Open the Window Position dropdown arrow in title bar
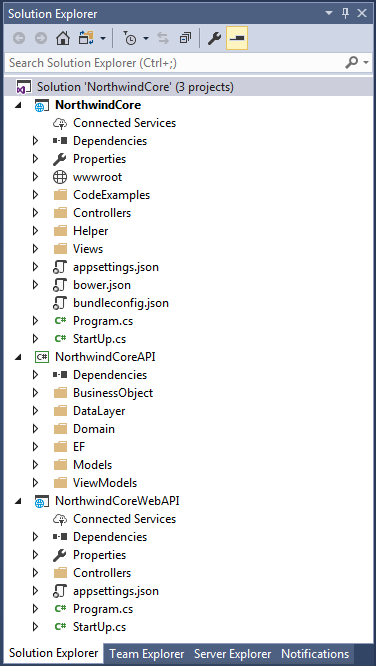Screen dimensions: 376x666 click(329, 14)
